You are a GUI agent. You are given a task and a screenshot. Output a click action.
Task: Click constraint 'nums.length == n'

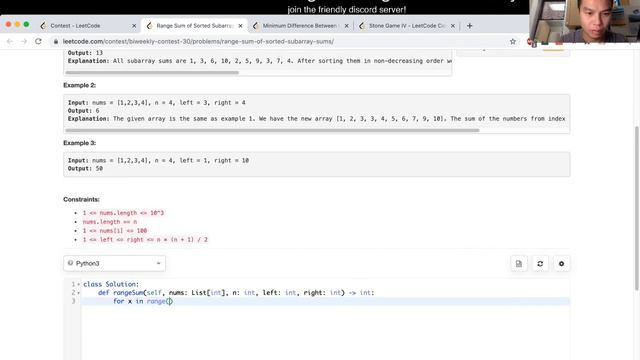(110, 222)
